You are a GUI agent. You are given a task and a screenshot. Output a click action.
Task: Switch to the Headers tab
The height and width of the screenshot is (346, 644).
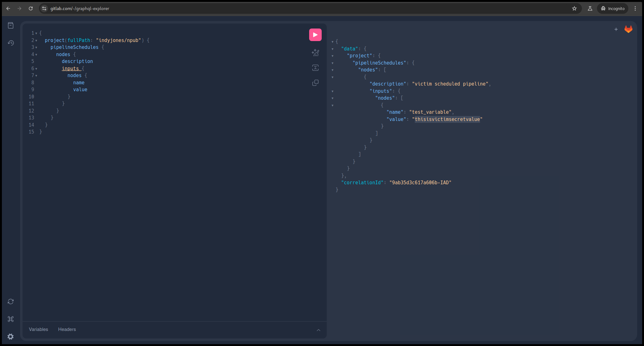point(67,329)
